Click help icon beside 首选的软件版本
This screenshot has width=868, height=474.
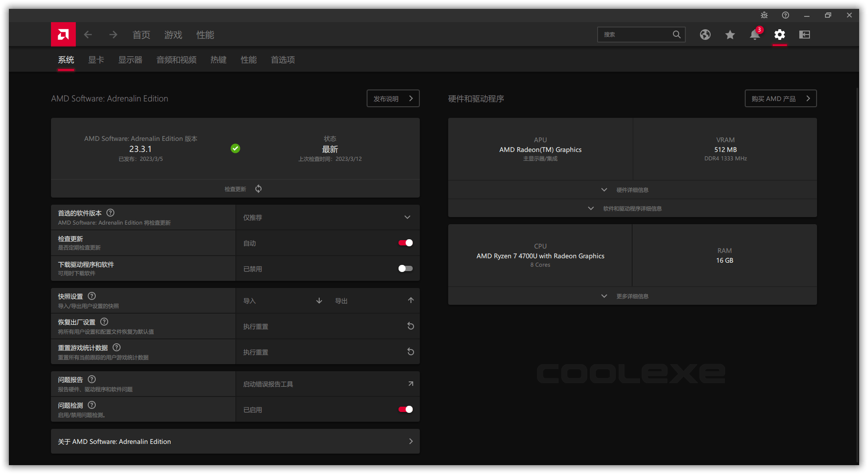pyautogui.click(x=110, y=213)
